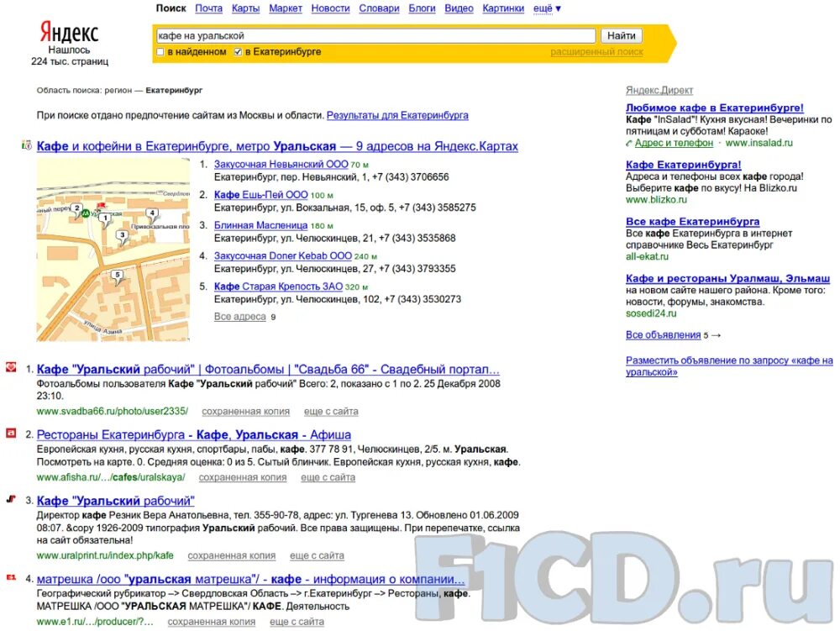Open Кафе Старая Крепость ЗАО listing
The image size is (840, 631).
tap(278, 287)
